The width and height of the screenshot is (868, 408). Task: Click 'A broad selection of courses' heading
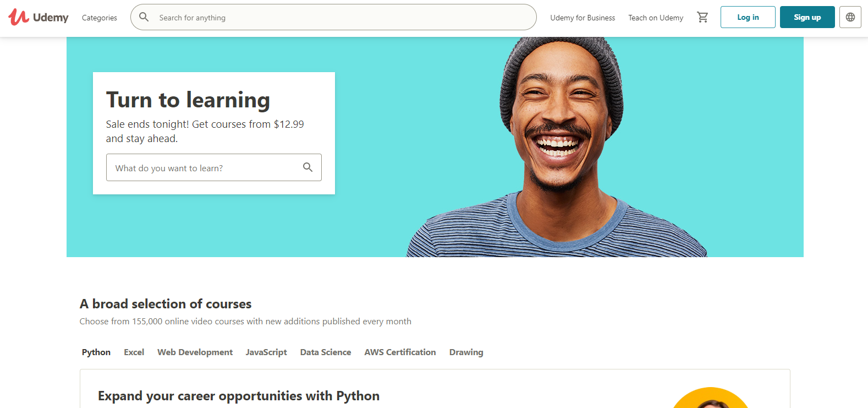[166, 304]
